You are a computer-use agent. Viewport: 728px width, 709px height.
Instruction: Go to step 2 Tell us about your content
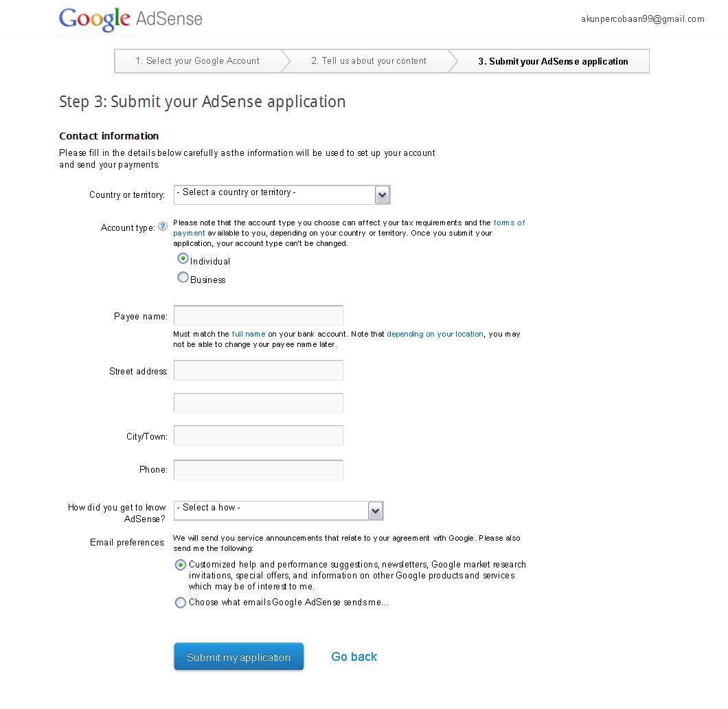click(x=369, y=61)
